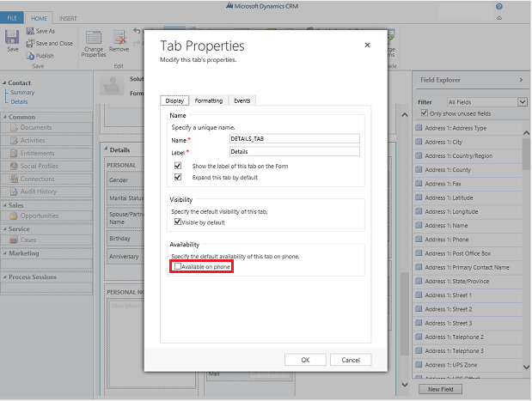Select Address 1: Country/Region field
Screen dimensions: 532x401
(468, 156)
